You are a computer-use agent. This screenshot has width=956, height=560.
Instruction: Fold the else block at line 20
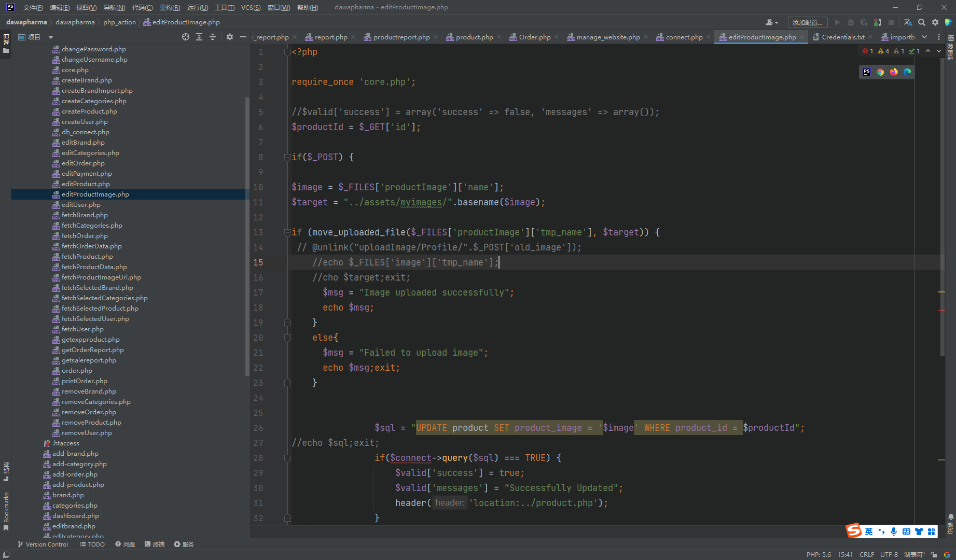tap(287, 338)
